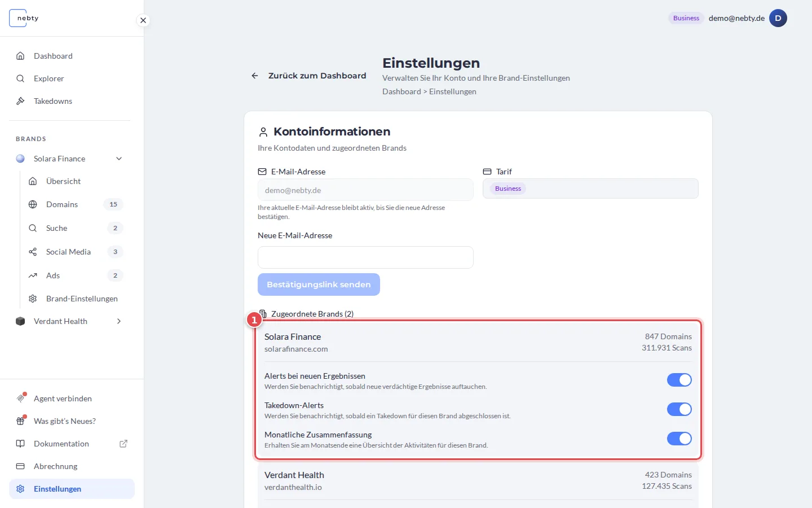This screenshot has width=812, height=508.
Task: Click the Social Media share icon
Action: 33,252
